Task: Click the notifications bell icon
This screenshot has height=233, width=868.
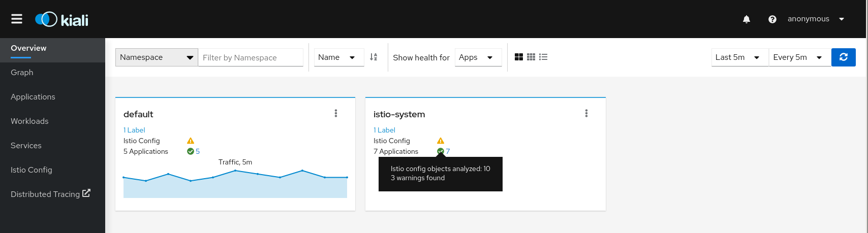Action: [x=747, y=19]
